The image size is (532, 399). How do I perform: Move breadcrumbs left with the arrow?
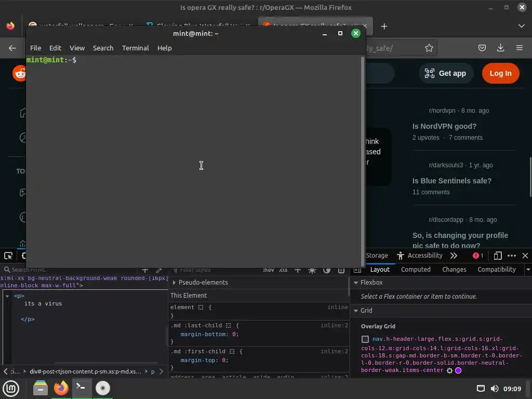5,371
